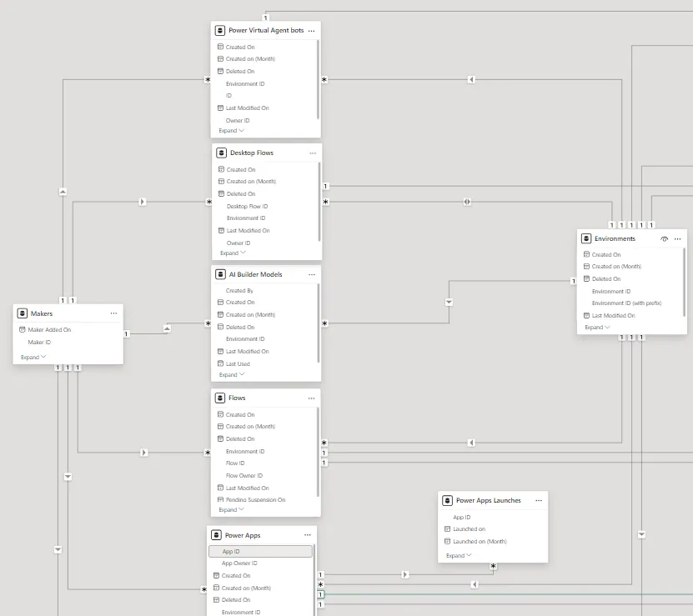Open more options for Makers table

[114, 313]
